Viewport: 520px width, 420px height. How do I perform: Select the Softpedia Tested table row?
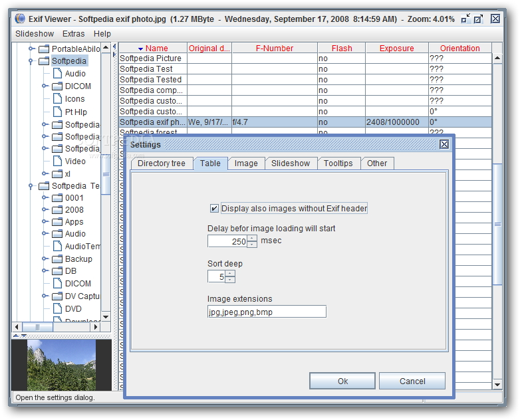[x=305, y=80]
